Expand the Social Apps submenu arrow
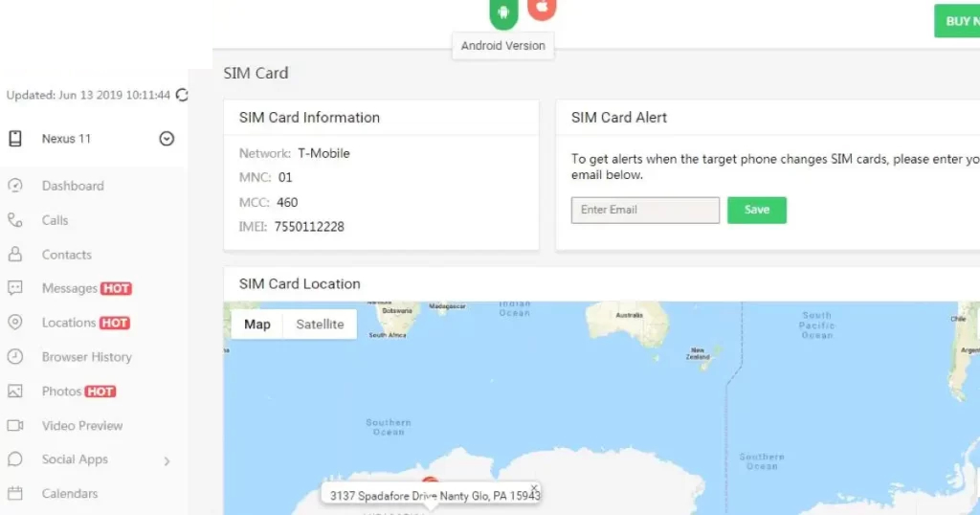 (x=167, y=461)
